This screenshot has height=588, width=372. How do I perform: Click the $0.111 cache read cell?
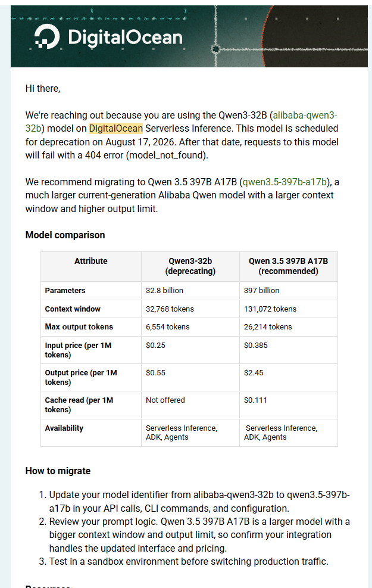tap(255, 400)
